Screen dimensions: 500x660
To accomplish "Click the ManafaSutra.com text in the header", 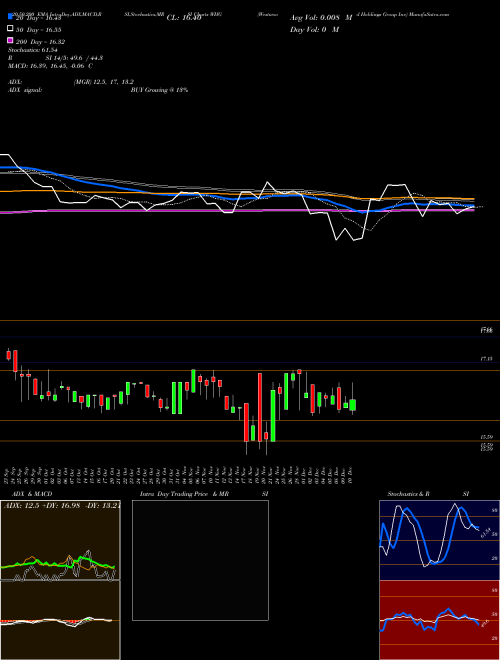I will 429,14.
